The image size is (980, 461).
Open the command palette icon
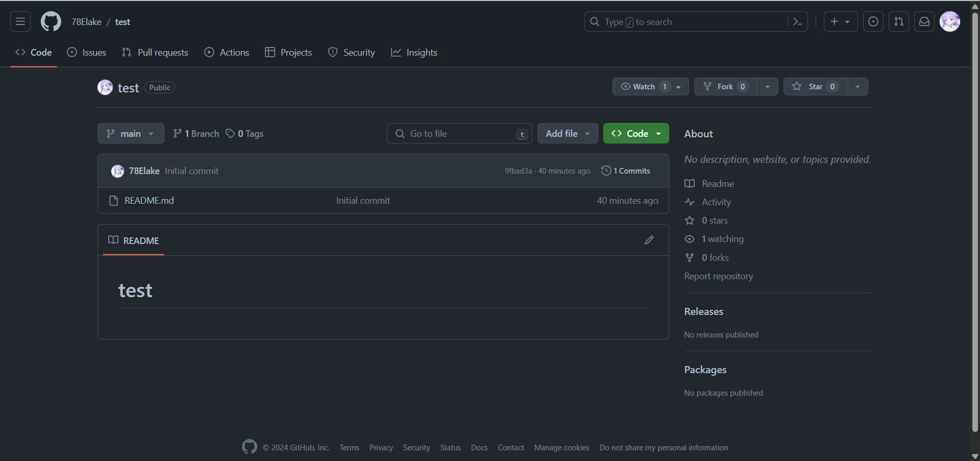(798, 21)
